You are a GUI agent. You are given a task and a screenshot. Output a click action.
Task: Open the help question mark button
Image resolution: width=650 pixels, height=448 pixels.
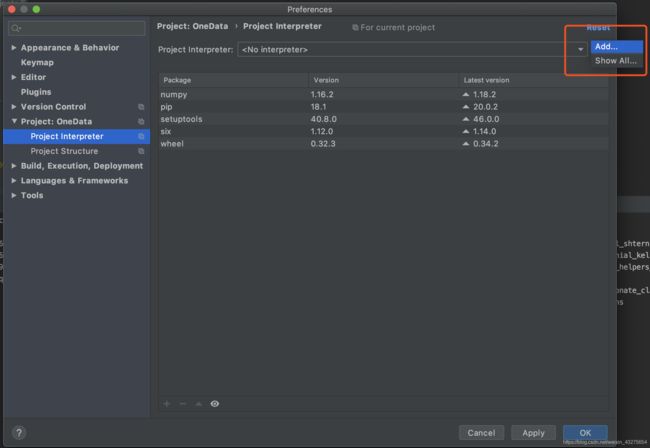(19, 433)
